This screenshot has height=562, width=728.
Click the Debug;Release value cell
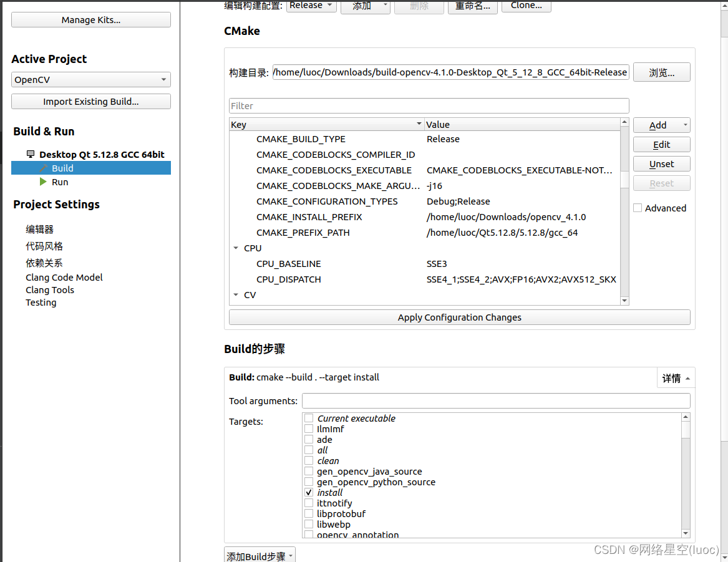point(459,201)
